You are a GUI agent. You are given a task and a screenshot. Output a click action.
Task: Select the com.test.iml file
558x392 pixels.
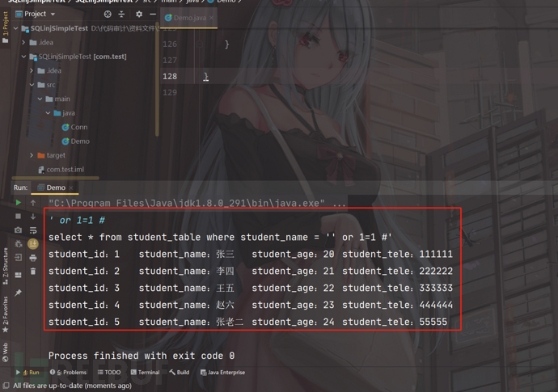coord(61,169)
